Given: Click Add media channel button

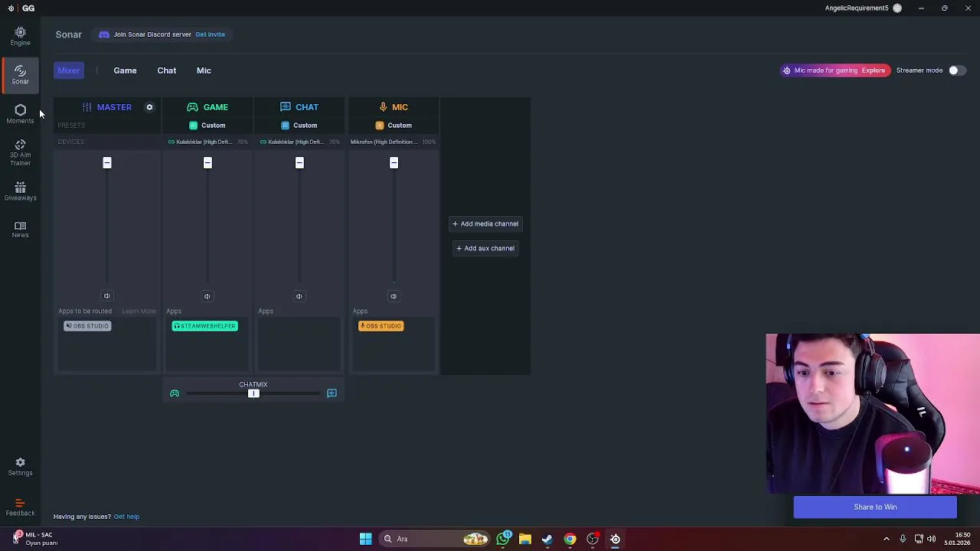Looking at the screenshot, I should click(485, 223).
